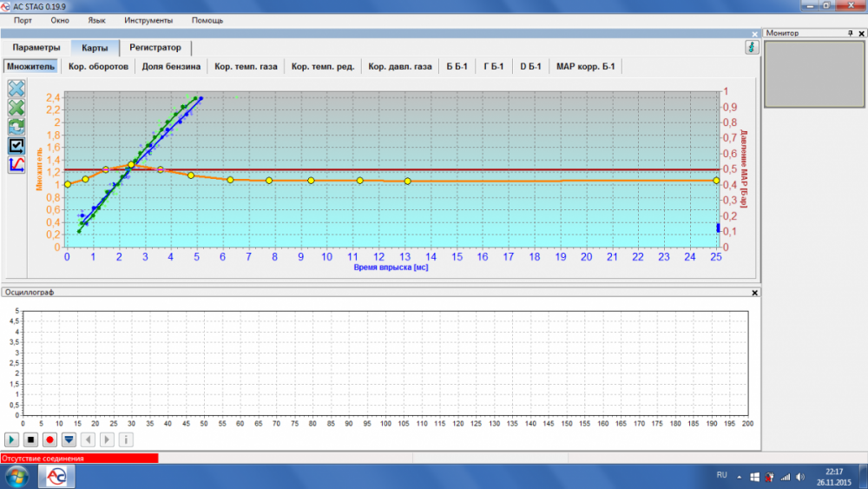Stop the oscilloscope with the stop button
Image resolution: width=868 pixels, height=489 pixels.
(x=31, y=439)
